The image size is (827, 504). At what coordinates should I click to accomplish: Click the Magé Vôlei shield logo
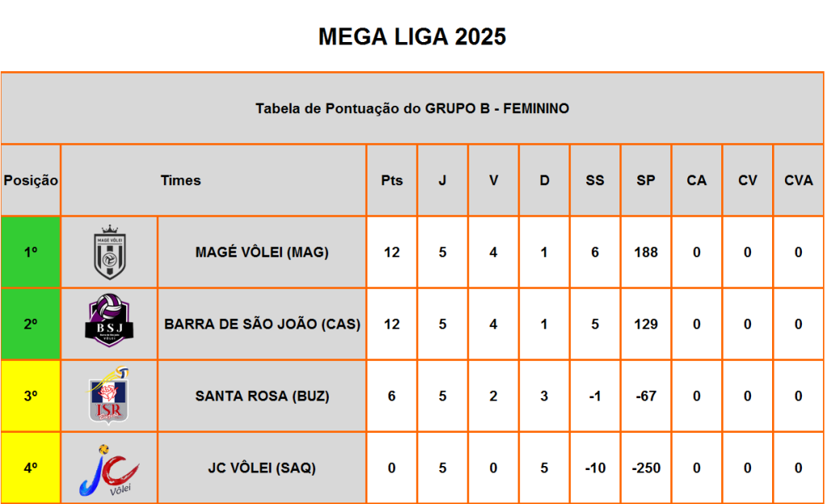pos(109,252)
